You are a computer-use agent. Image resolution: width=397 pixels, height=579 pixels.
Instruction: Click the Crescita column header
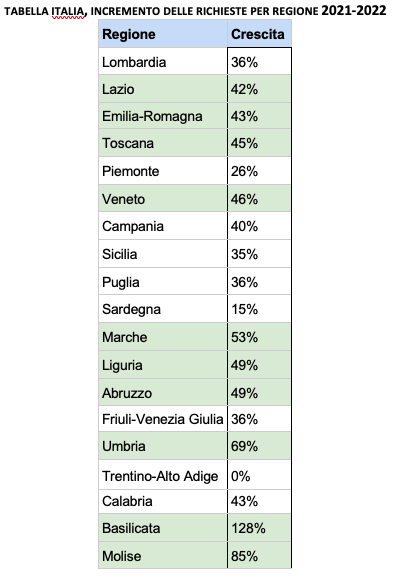tap(260, 34)
